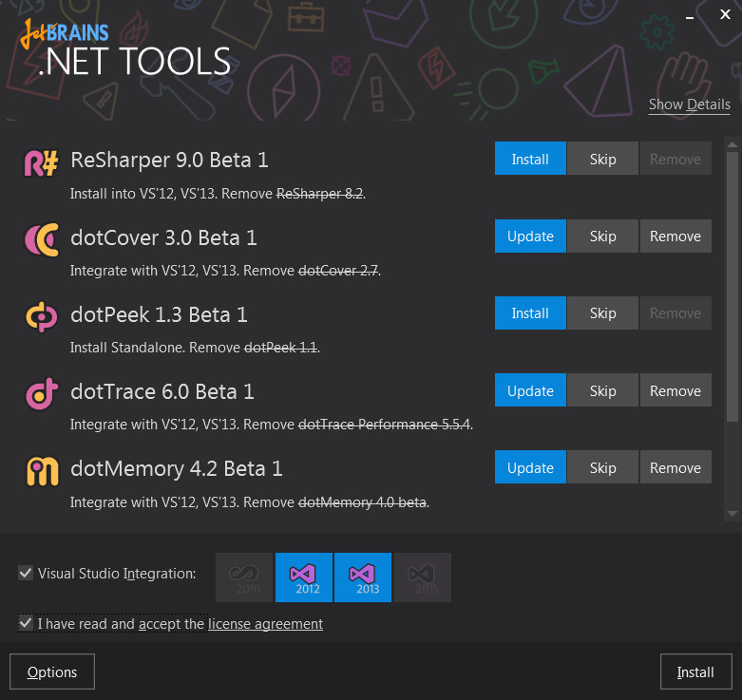
Task: Select Remove for dotTrace 6.0 Beta 1
Action: coord(675,390)
